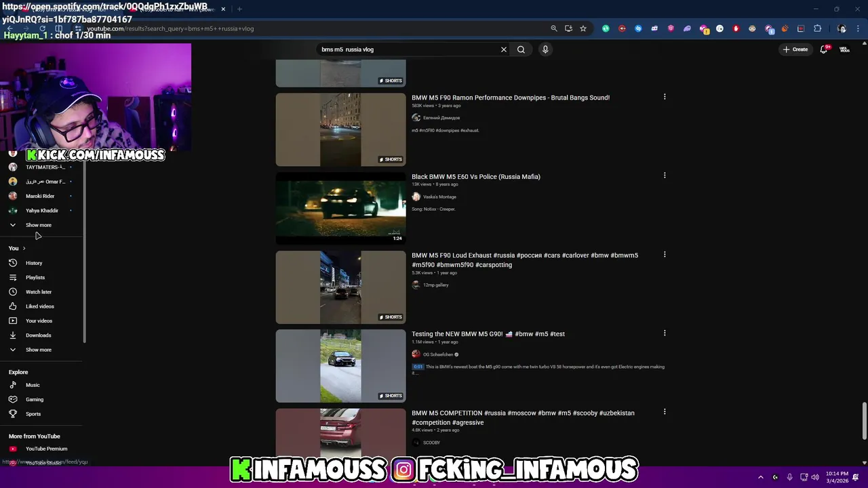Viewport: 868px width, 488px height.
Task: Open OG Schaefchen channel
Action: click(438, 354)
